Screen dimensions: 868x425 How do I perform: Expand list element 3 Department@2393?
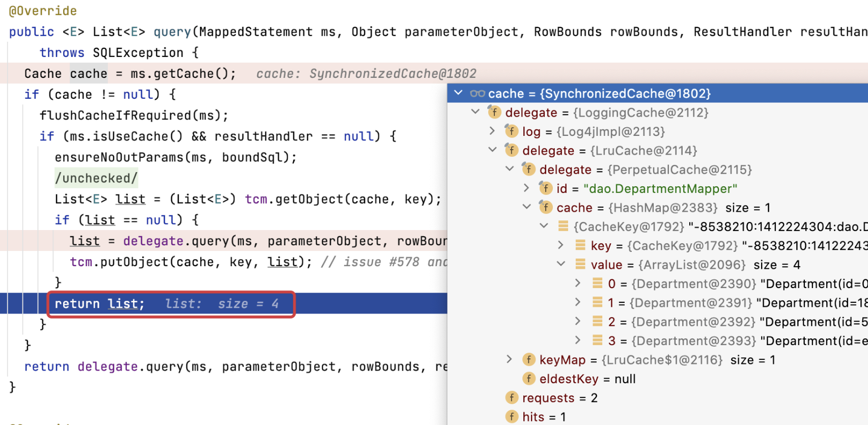coord(578,340)
